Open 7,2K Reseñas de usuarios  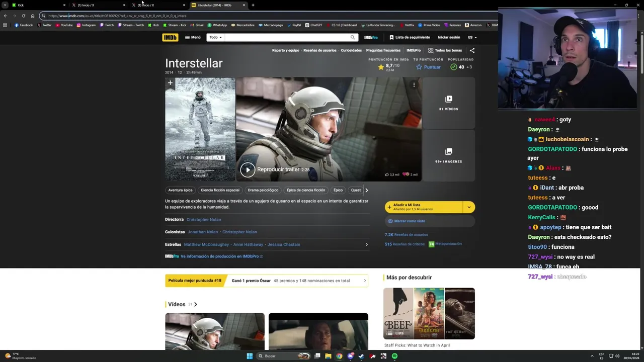[x=406, y=235]
